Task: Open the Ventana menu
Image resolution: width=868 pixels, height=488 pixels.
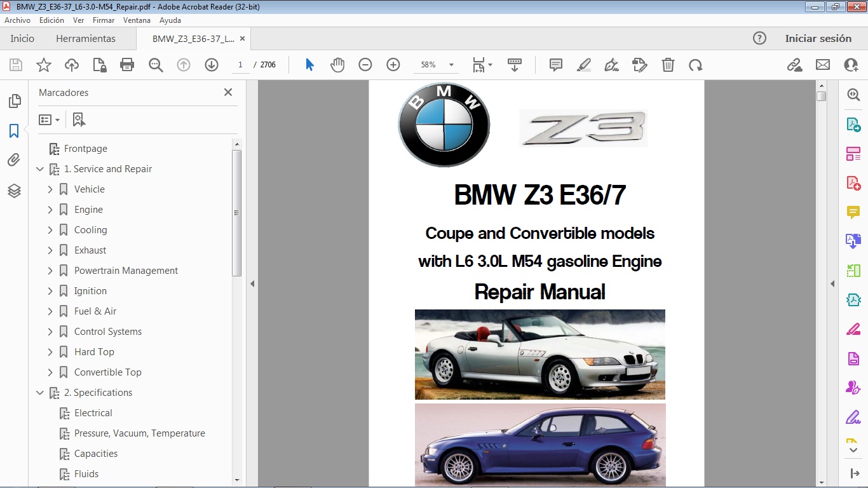Action: click(x=137, y=20)
